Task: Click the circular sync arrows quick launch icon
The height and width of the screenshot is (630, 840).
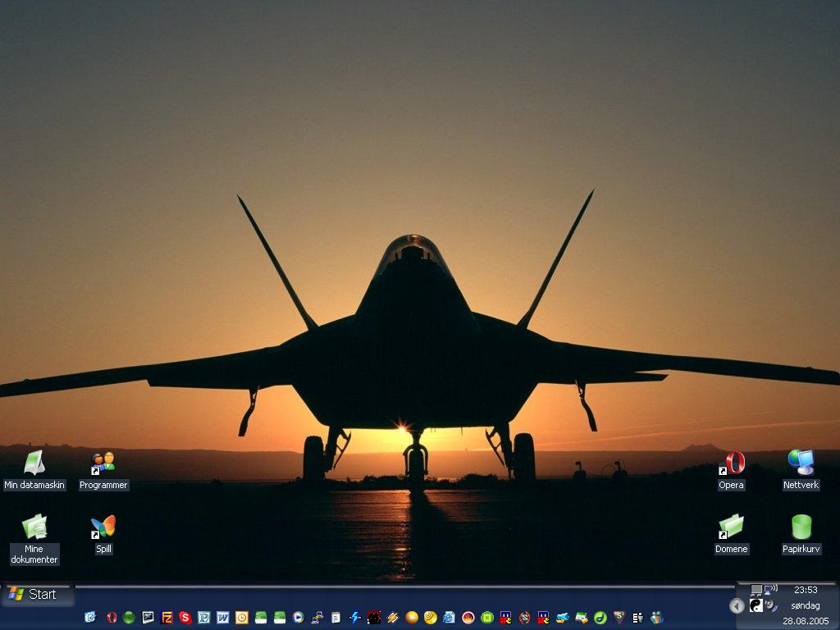Action: pos(524,617)
